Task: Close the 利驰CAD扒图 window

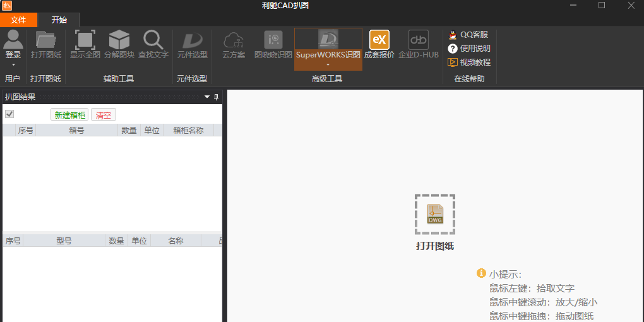Action: point(631,5)
